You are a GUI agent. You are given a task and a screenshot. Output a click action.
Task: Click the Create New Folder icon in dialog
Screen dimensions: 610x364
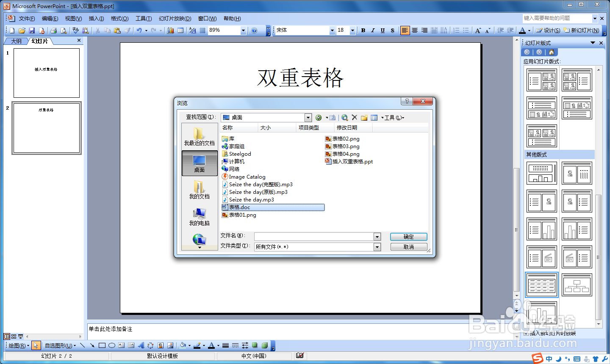click(x=364, y=117)
